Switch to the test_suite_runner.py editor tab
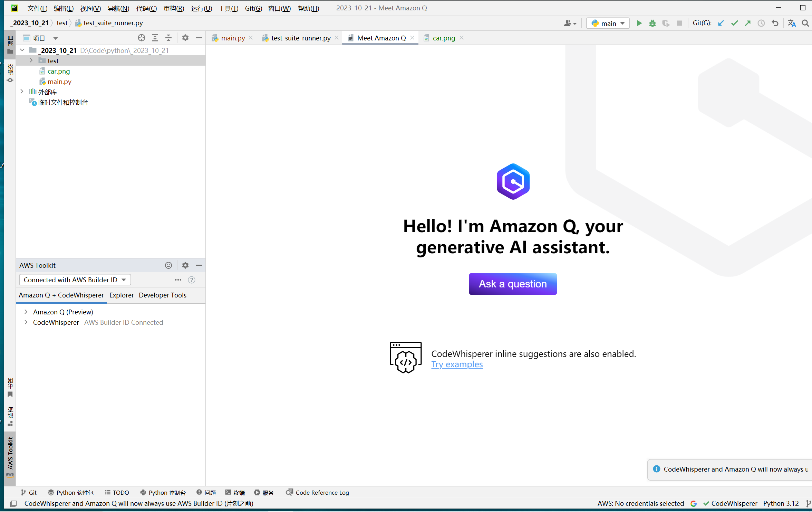The image size is (812, 512). [x=300, y=38]
